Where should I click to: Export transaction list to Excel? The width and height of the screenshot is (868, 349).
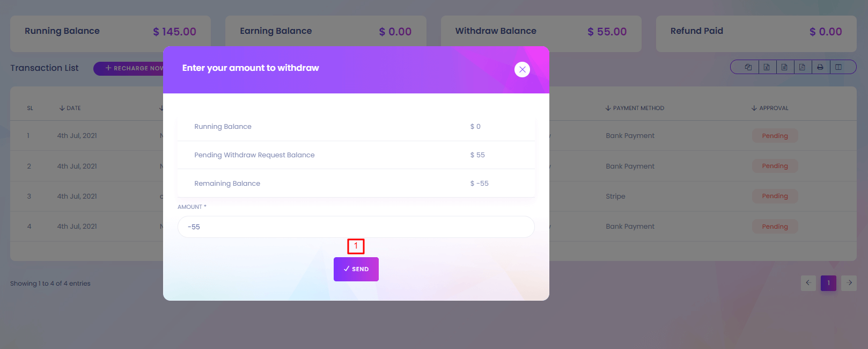[x=767, y=67]
